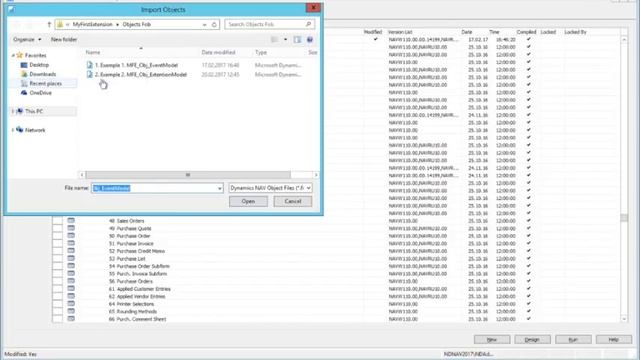Click the page icon for Purchase Quote
This screenshot has width=640, height=360.
click(71, 228)
